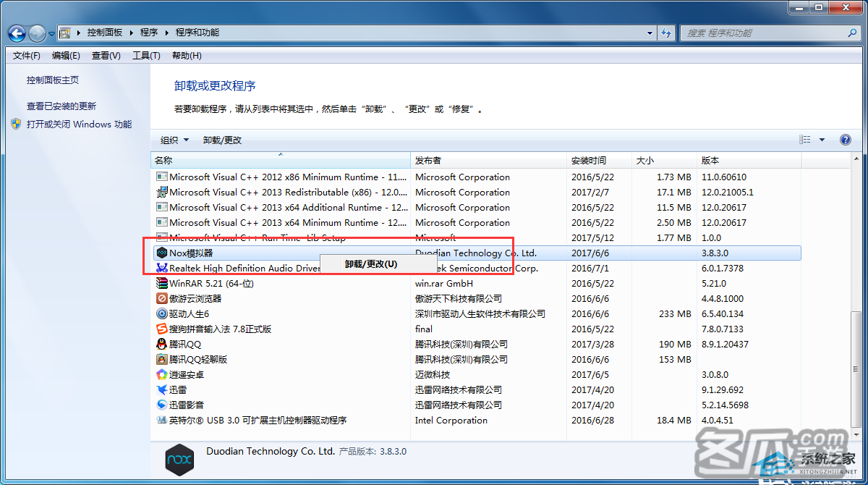Image resolution: width=868 pixels, height=485 pixels.
Task: Open the 组织 dropdown in toolbar
Action: click(x=174, y=140)
